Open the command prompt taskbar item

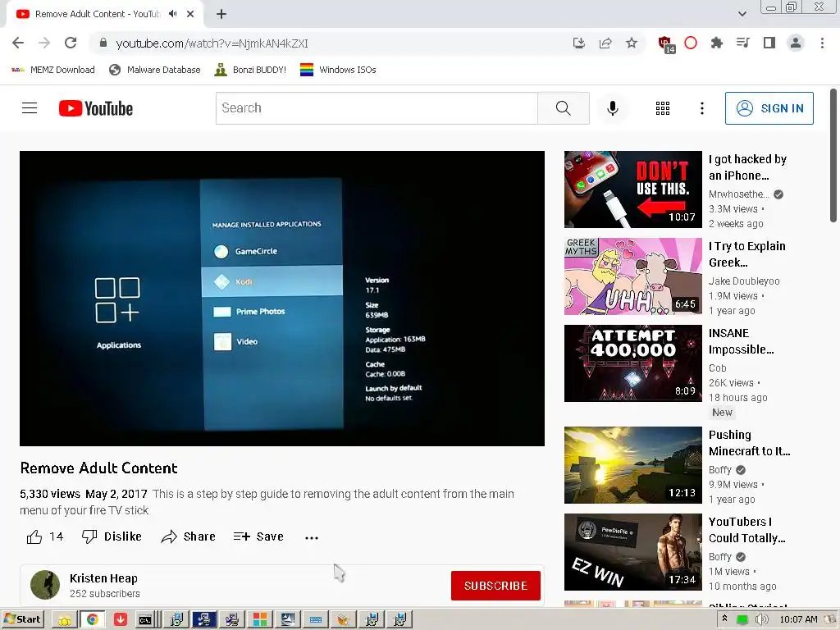click(x=146, y=620)
